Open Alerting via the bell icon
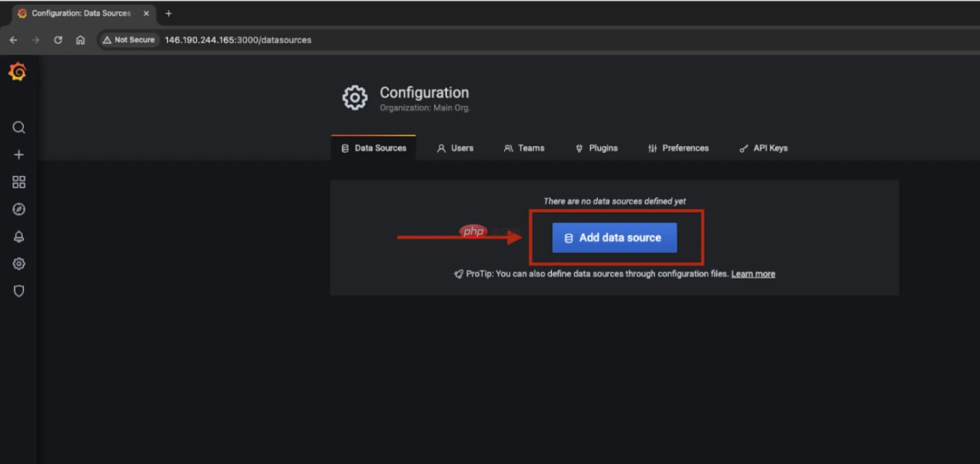 pos(19,236)
